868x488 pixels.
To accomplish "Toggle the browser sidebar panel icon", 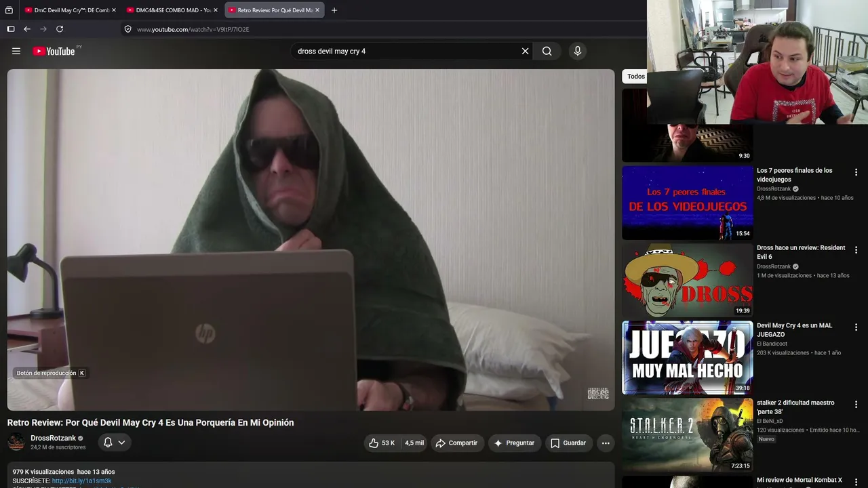I will click(x=11, y=29).
